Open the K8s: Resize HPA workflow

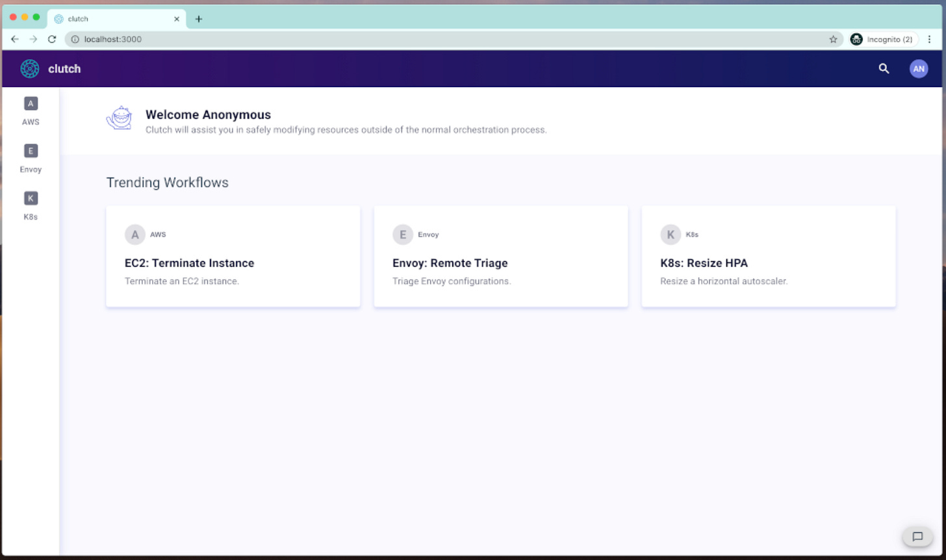tap(704, 263)
